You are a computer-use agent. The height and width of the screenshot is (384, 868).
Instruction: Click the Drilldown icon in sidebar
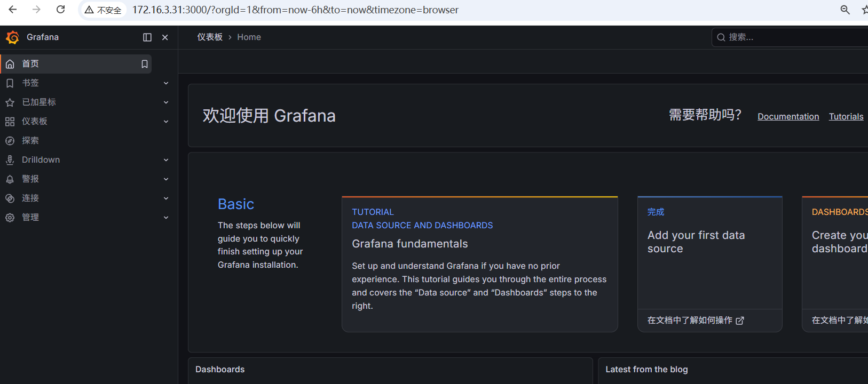10,160
